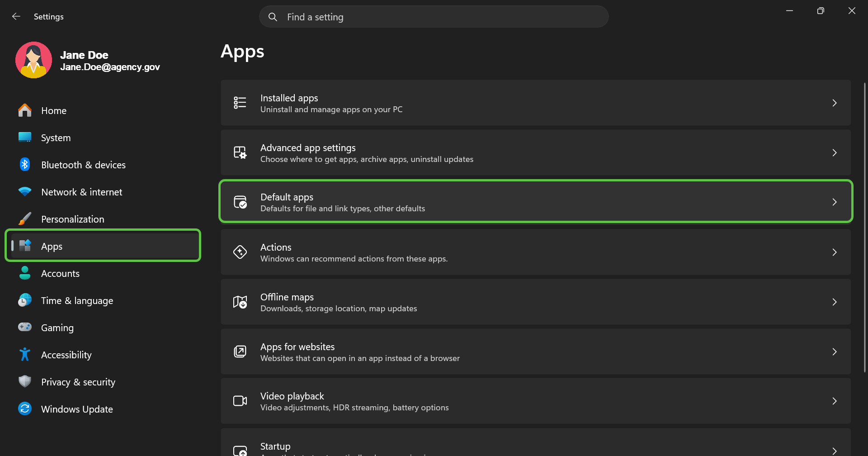Image resolution: width=868 pixels, height=456 pixels.
Task: Go to Network & internet
Action: click(x=103, y=192)
